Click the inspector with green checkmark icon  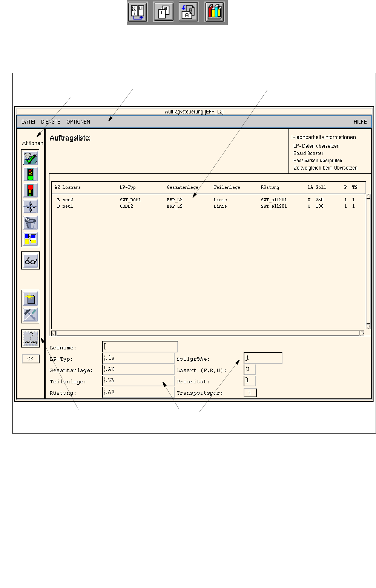pyautogui.click(x=30, y=158)
